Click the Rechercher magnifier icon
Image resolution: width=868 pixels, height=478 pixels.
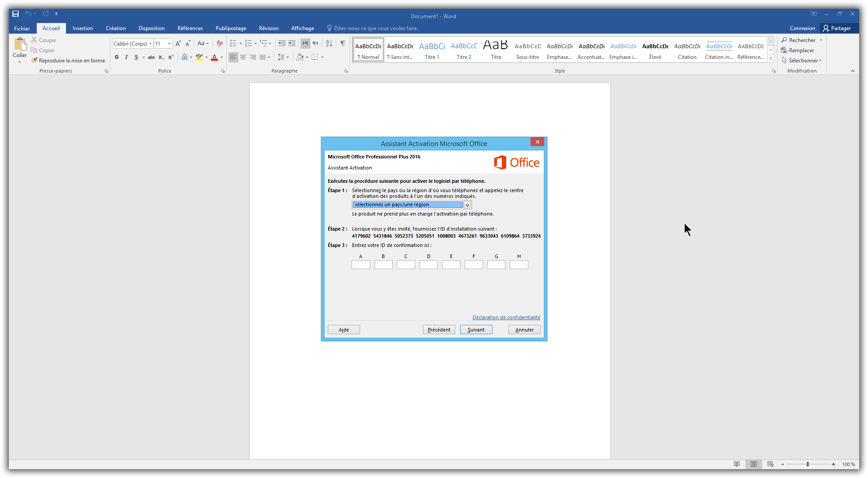[784, 40]
